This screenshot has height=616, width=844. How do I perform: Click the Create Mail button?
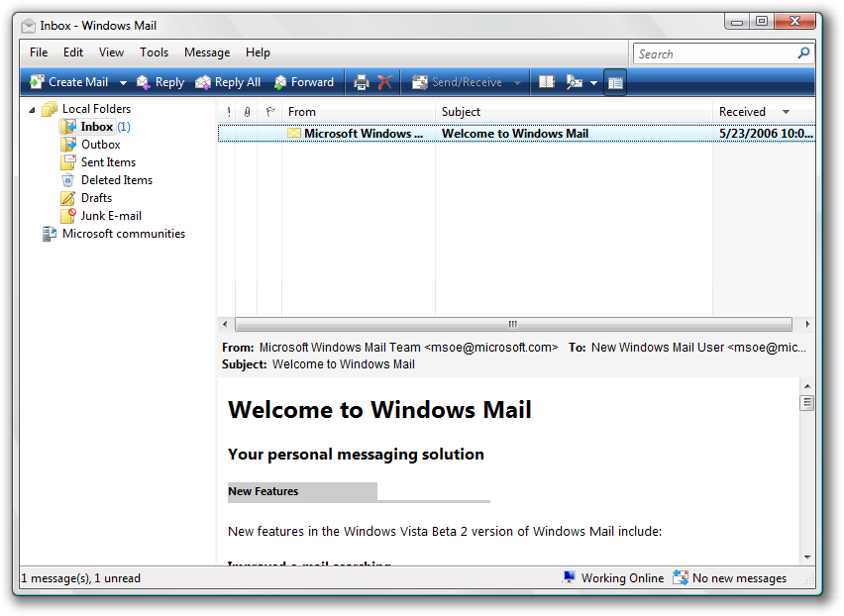pos(69,82)
